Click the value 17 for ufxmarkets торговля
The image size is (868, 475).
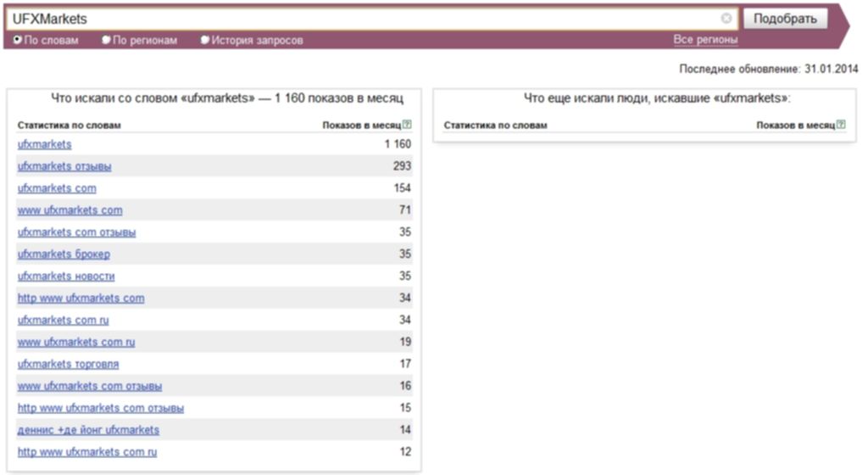click(405, 364)
